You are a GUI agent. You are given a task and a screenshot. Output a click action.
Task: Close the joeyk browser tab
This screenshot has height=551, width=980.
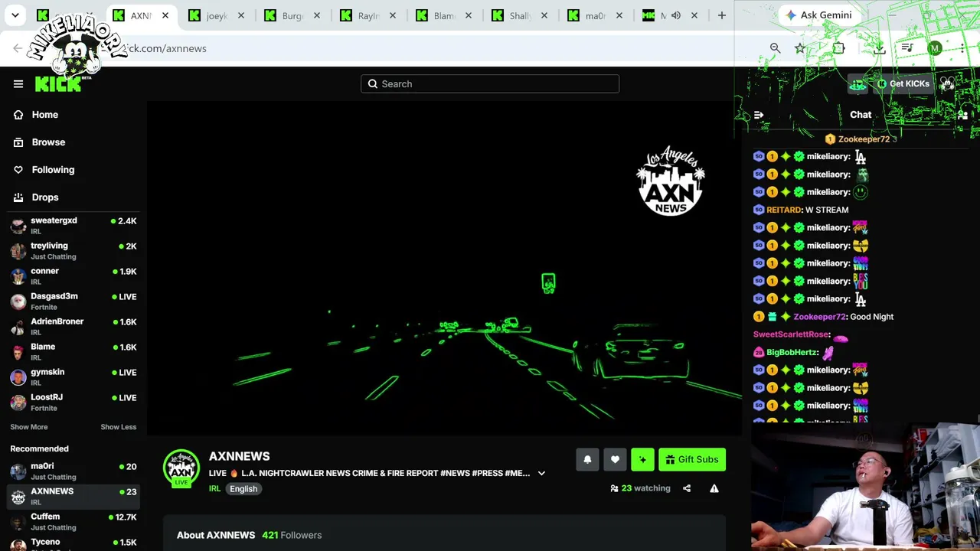[241, 15]
